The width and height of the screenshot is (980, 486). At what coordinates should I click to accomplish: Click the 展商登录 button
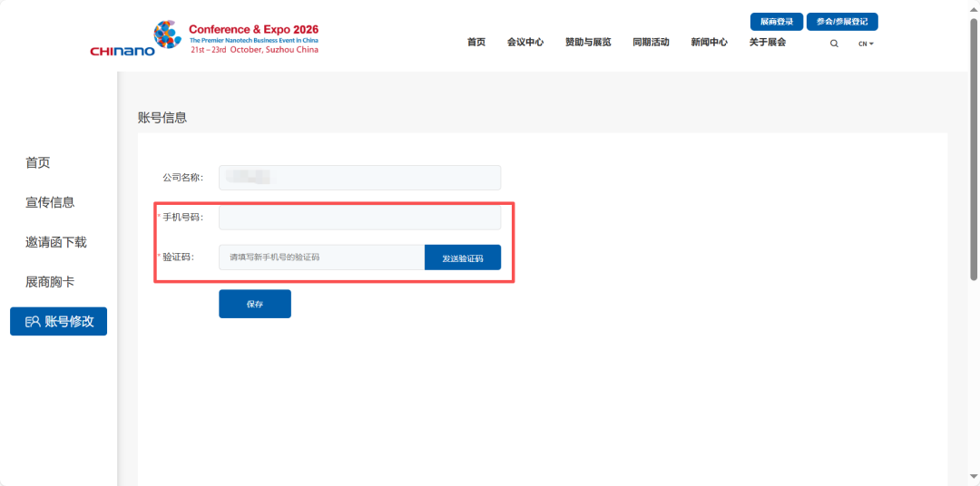click(776, 22)
